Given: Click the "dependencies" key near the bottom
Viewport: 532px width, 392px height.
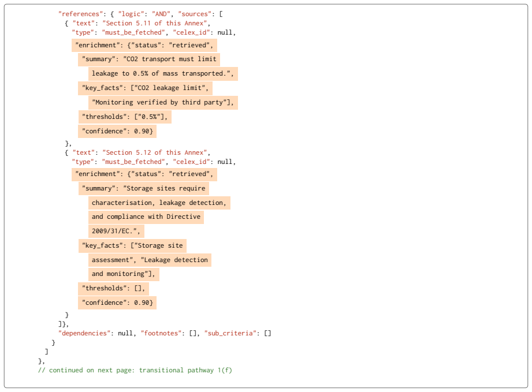Looking at the screenshot, I should pos(85,333).
